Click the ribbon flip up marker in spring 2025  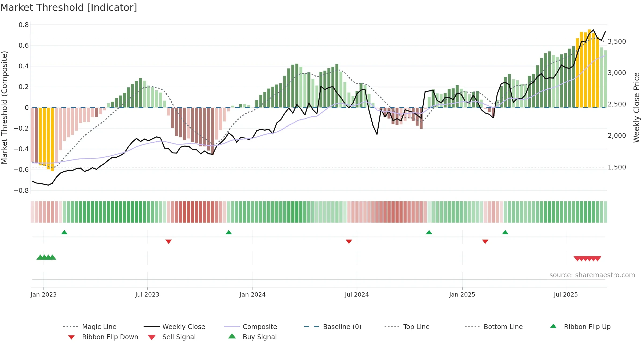(x=505, y=232)
